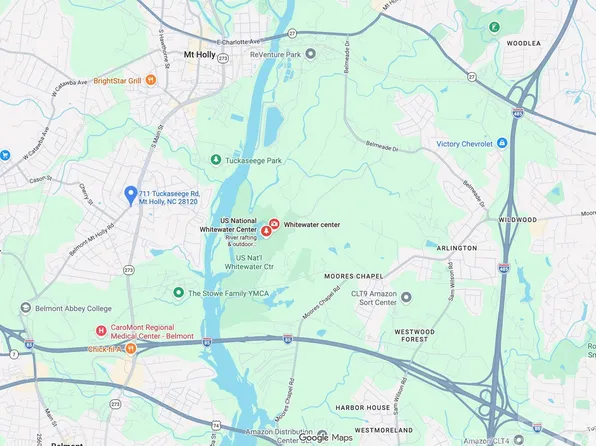Click the Whitewater center camera icon

[274, 224]
